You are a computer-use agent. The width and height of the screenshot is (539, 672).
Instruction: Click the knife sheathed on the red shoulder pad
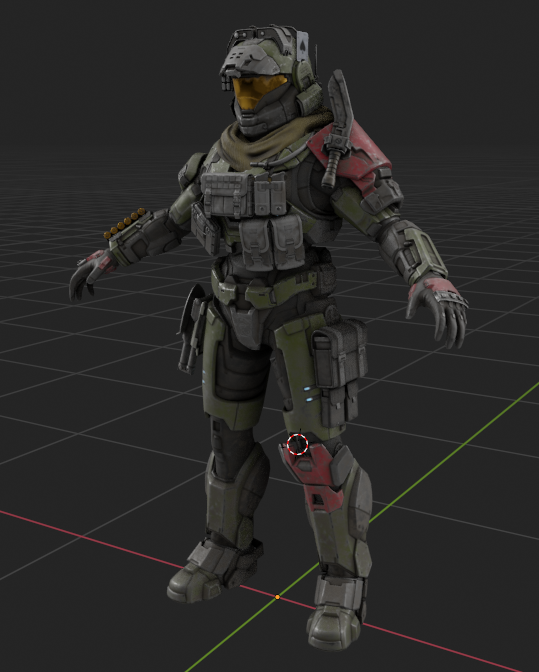point(338,130)
